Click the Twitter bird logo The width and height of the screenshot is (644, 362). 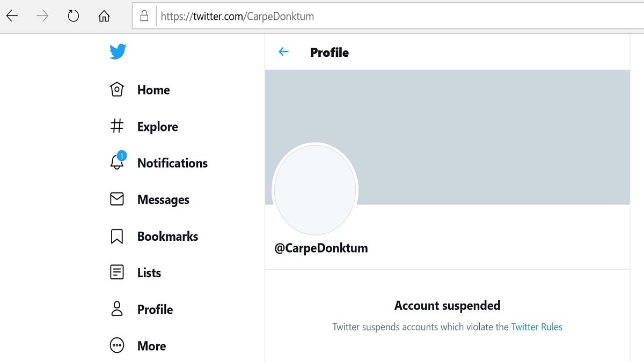point(118,51)
